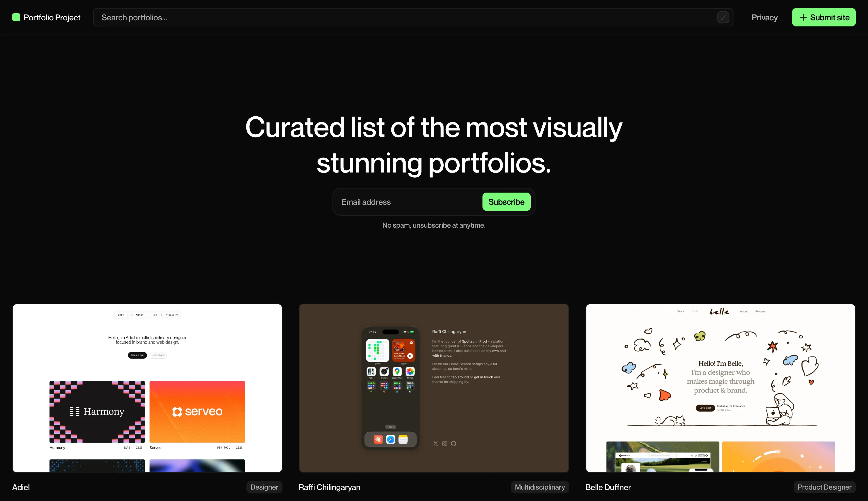Click the plus icon on Submit site

[x=803, y=17]
